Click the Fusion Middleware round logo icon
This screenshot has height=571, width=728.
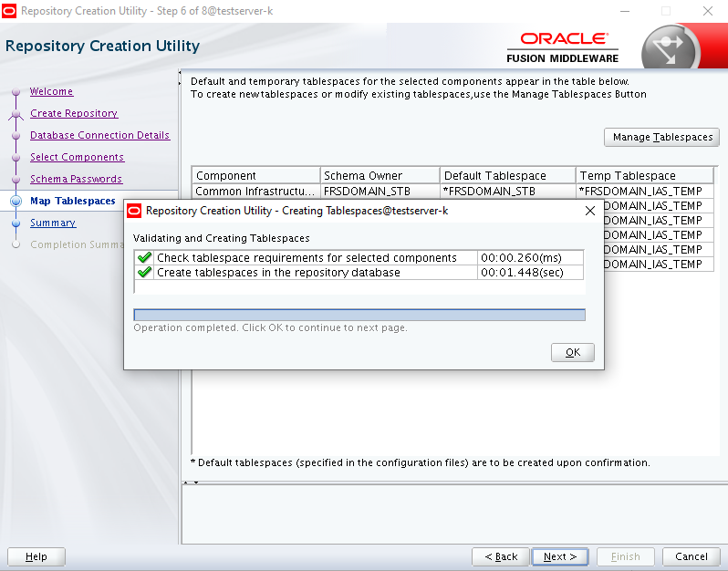tap(669, 48)
